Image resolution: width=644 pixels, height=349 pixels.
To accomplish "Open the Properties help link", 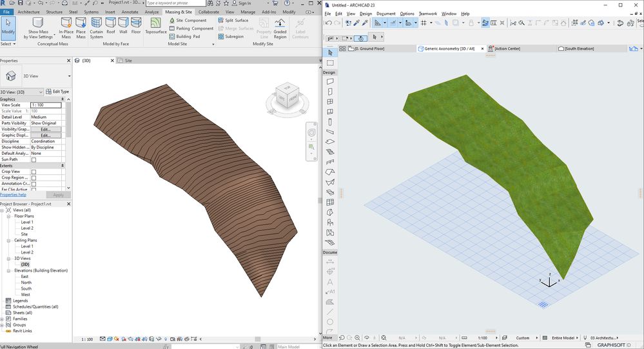I will click(x=13, y=194).
